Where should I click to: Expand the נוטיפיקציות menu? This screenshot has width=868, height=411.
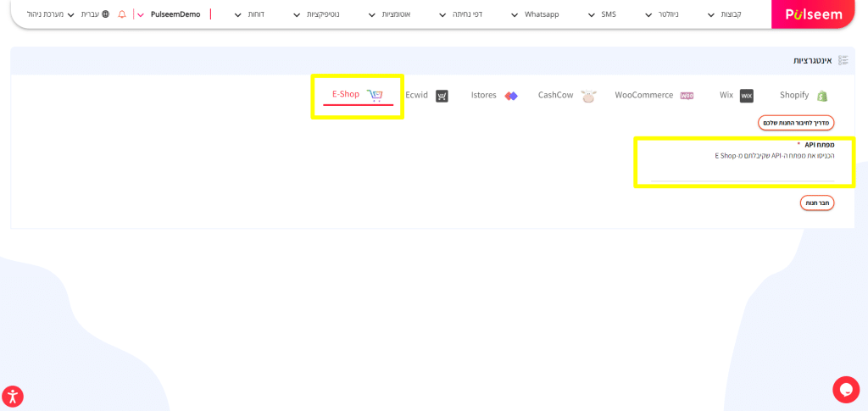click(316, 14)
